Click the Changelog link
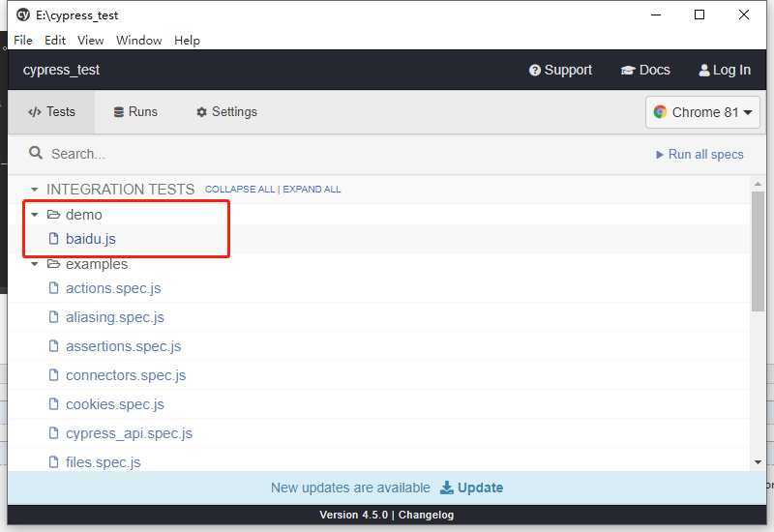Viewport: 774px width, 532px height. pos(426,515)
